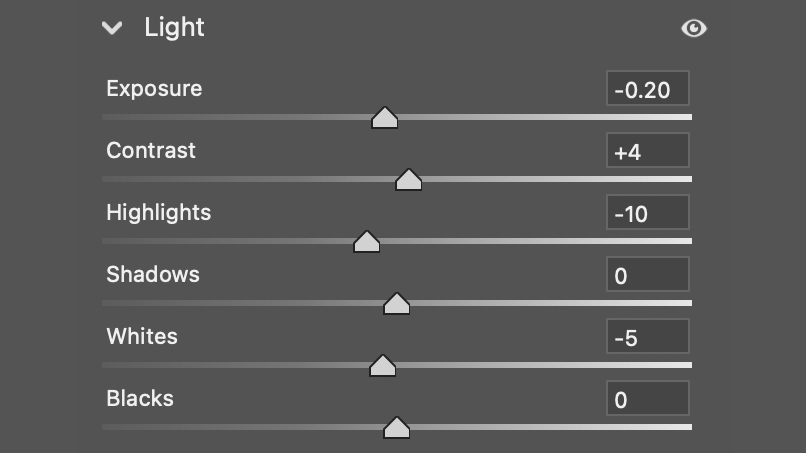Click the Contrast value field
Viewport: 806px width, 453px height.
(x=648, y=150)
